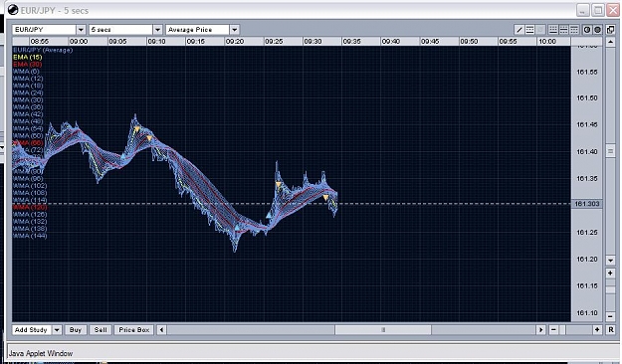Open the Average Price type dropdown
This screenshot has height=364, width=622.
[x=235, y=30]
